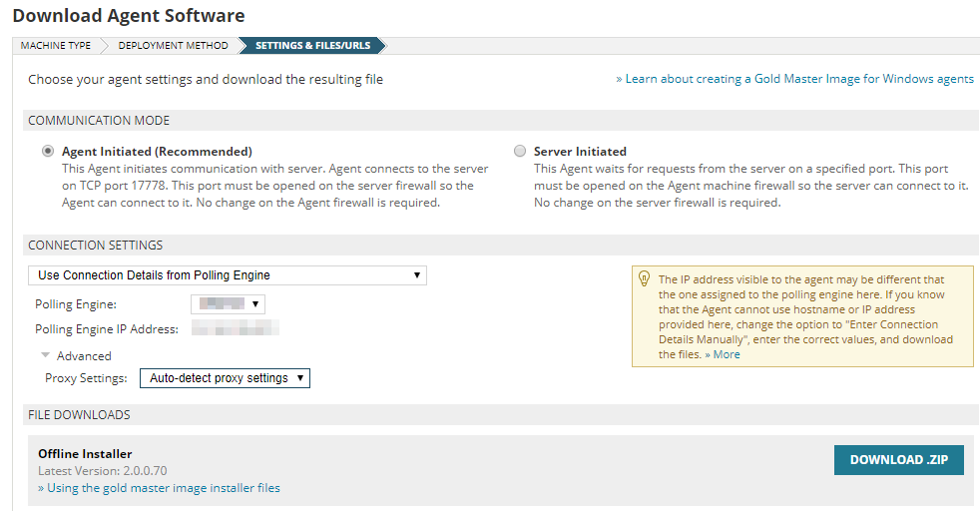Click the Settings & Files/URLs step

[311, 46]
